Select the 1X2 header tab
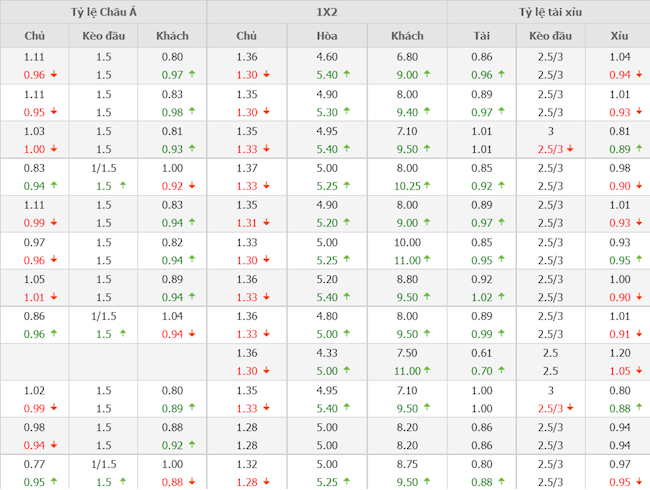The width and height of the screenshot is (650, 490). [x=327, y=12]
